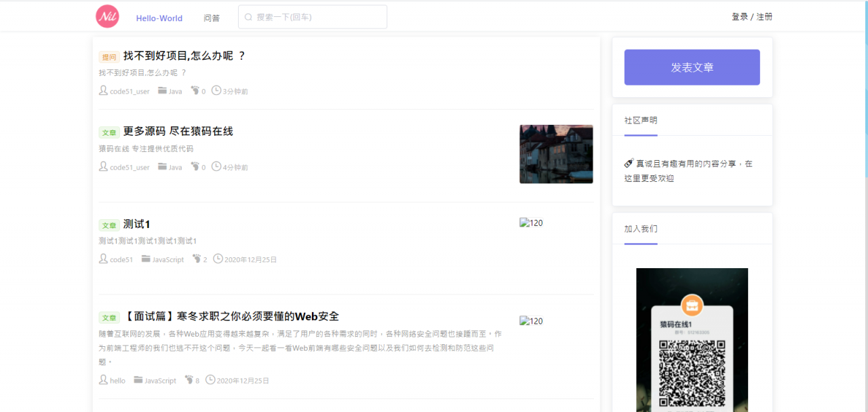Select folder icon beside JavaScript in 测试1 post
The image size is (868, 412).
pyautogui.click(x=146, y=259)
